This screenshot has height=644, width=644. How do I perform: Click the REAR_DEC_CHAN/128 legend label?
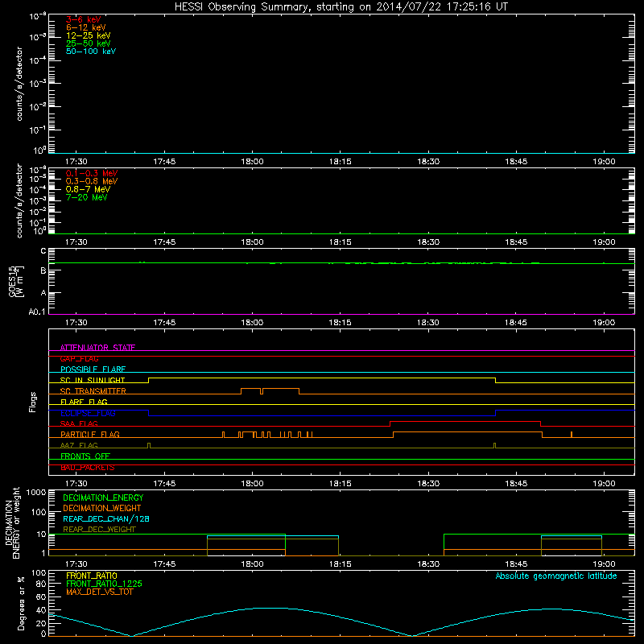pos(106,518)
